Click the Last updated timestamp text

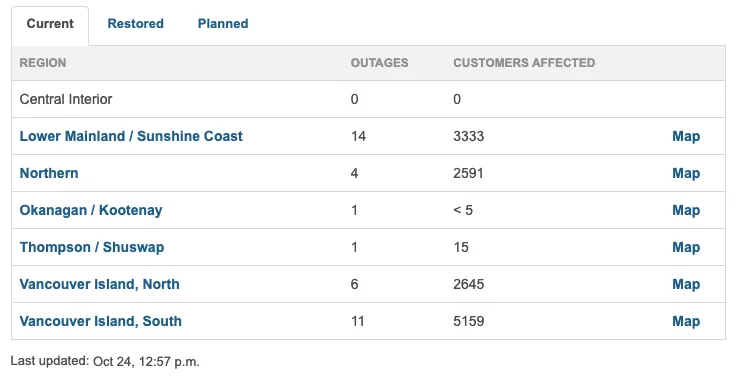(x=105, y=361)
